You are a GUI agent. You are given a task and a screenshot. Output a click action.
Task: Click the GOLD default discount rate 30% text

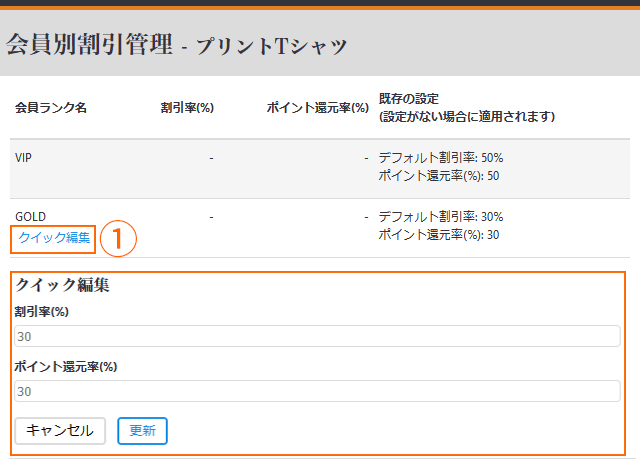(440, 216)
